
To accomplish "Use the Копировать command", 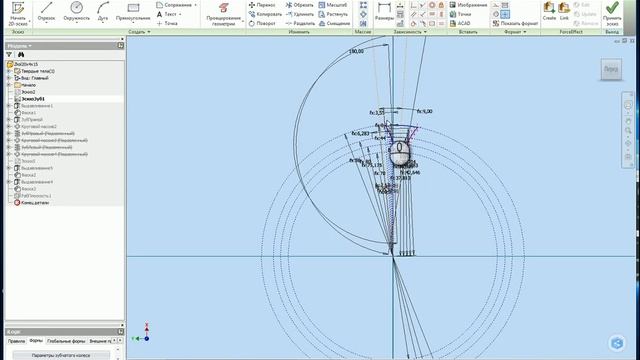I will point(265,14).
